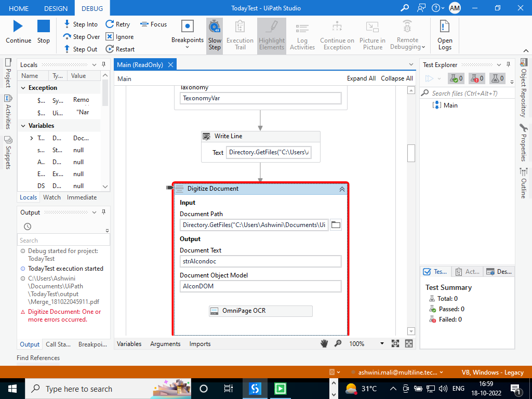The height and width of the screenshot is (399, 532).
Task: Click the Output search field
Action: point(63,240)
